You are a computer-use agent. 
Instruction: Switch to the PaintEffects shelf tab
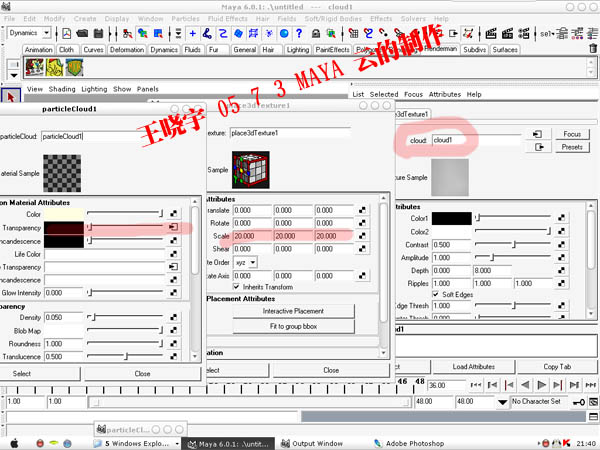tap(333, 50)
